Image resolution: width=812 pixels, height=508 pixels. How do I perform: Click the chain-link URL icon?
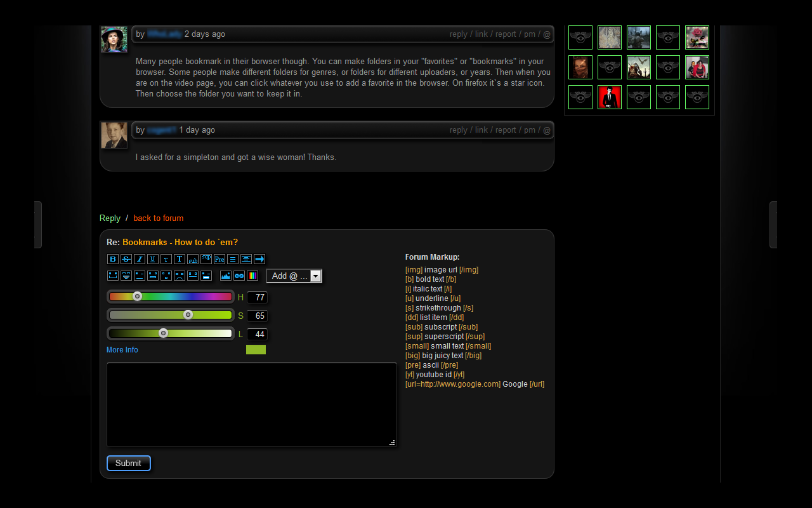tap(239, 276)
